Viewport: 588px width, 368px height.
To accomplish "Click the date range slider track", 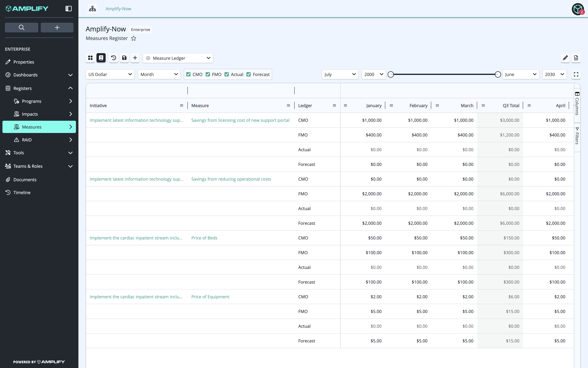I will pyautogui.click(x=444, y=74).
